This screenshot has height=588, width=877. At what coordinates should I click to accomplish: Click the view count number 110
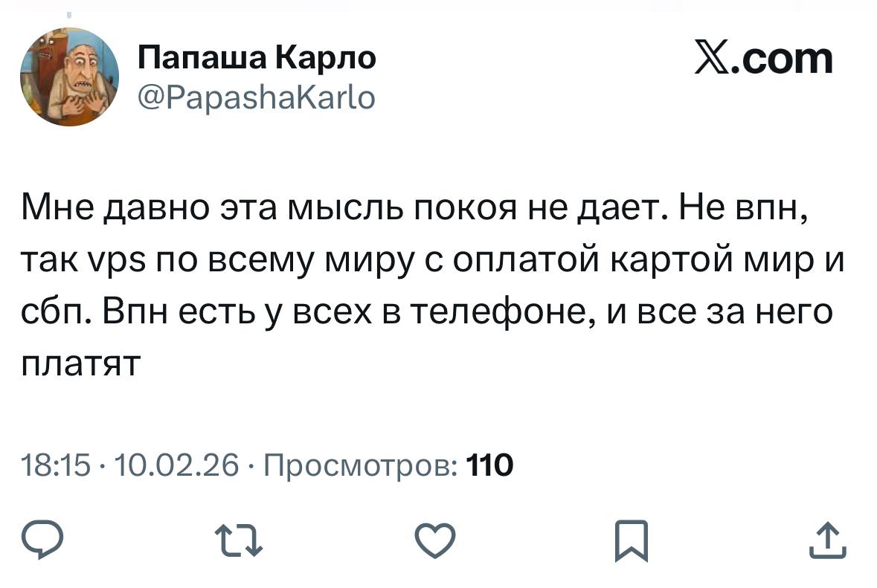click(489, 467)
